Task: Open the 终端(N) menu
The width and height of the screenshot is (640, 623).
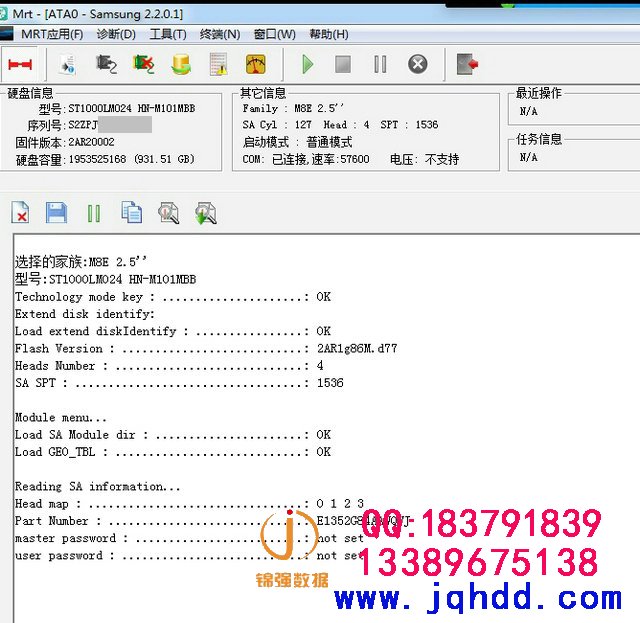Action: click(x=220, y=34)
